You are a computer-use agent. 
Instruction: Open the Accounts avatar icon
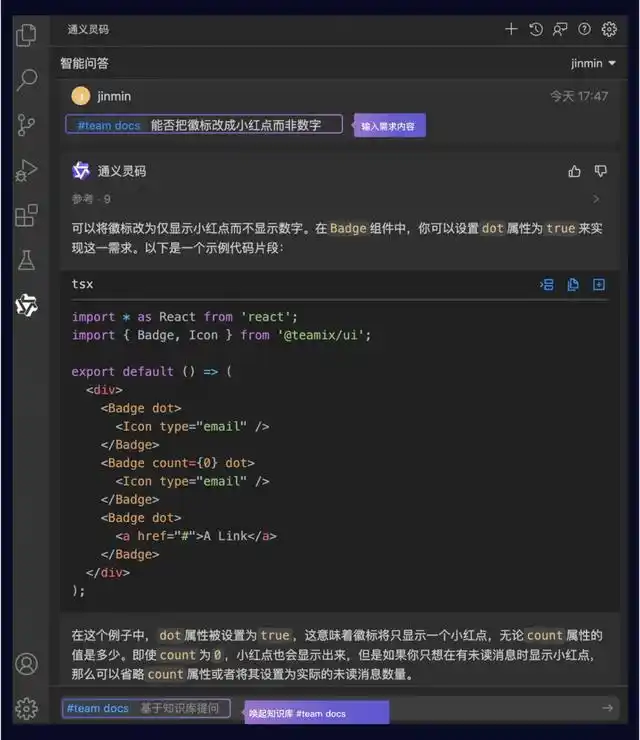(x=26, y=664)
